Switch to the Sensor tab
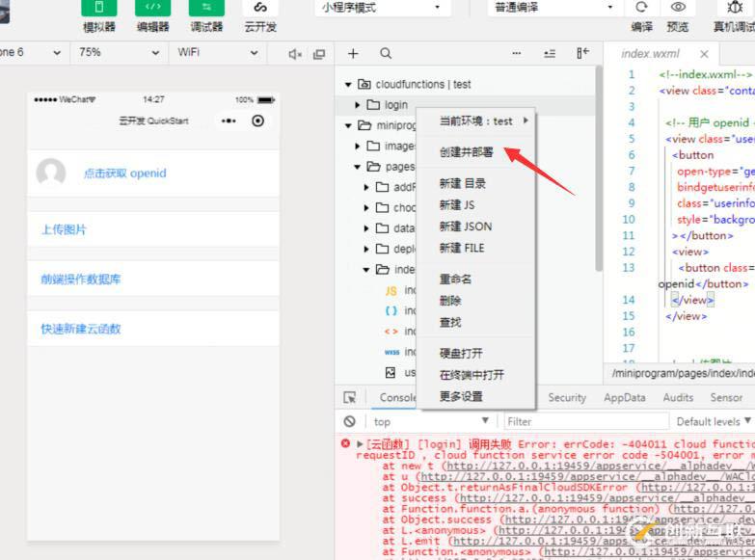This screenshot has height=560, width=755. (x=726, y=397)
